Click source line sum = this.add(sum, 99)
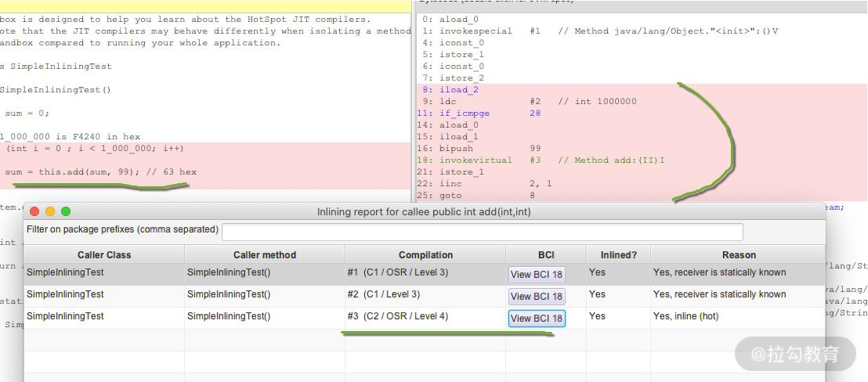 point(100,171)
